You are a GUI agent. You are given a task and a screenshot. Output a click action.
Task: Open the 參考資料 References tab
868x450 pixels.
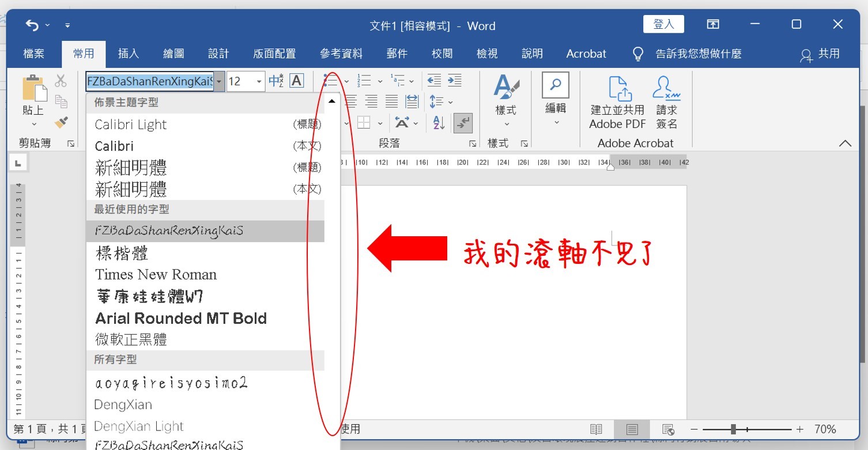(341, 54)
